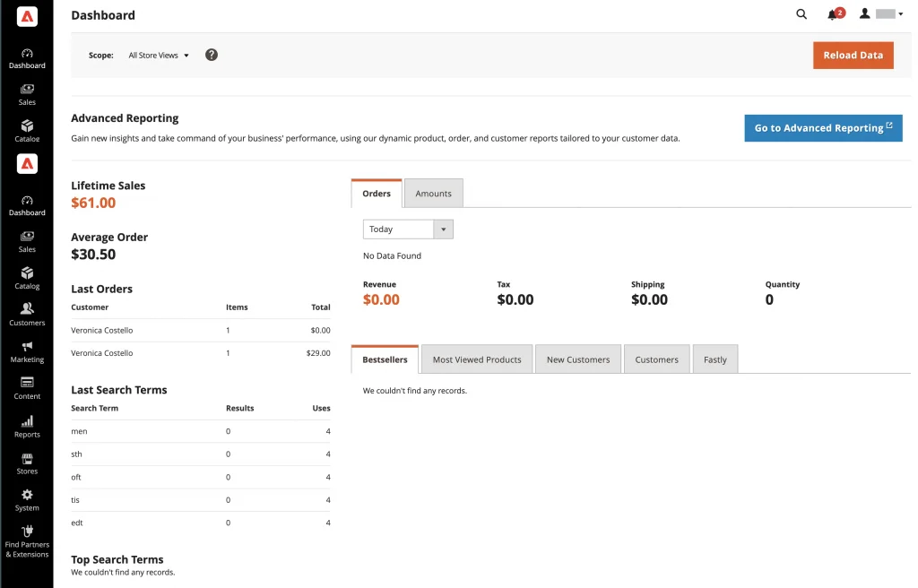
Task: Click the scope help question mark
Action: click(212, 55)
